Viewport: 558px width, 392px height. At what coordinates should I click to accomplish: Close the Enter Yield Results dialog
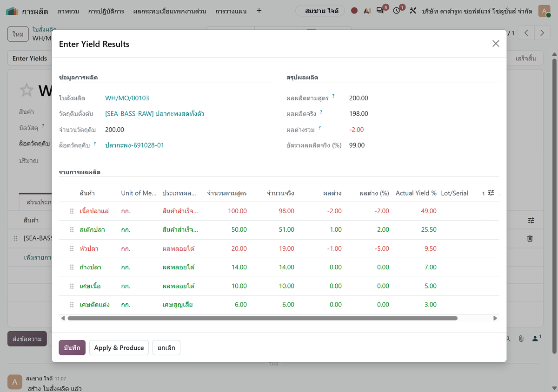pyautogui.click(x=496, y=44)
